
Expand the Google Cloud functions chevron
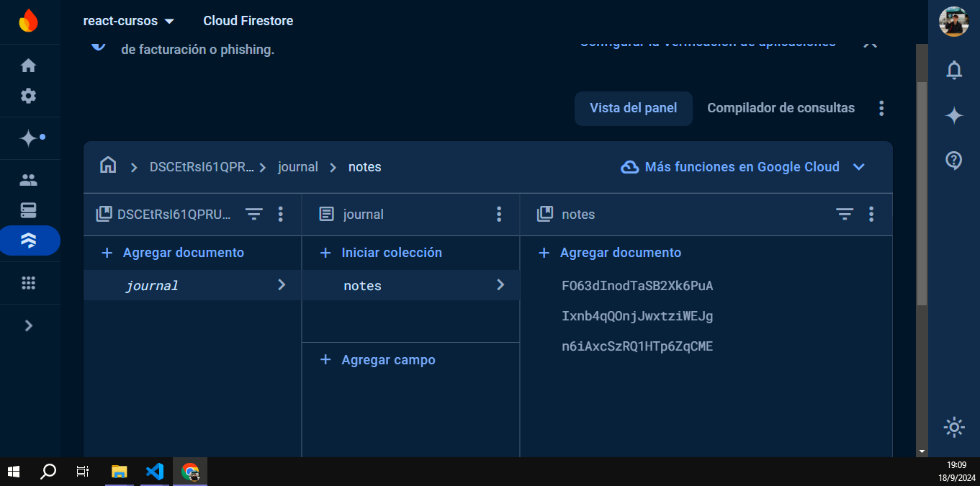pos(858,167)
